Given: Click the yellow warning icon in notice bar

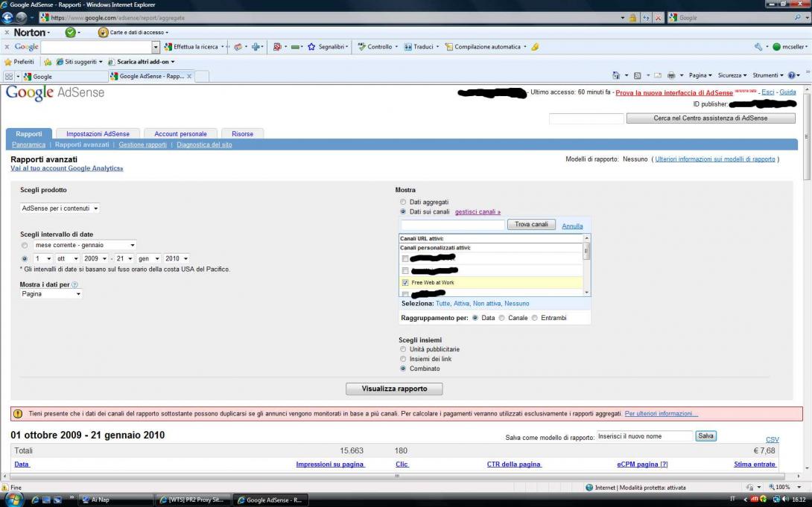Looking at the screenshot, I should (x=18, y=413).
